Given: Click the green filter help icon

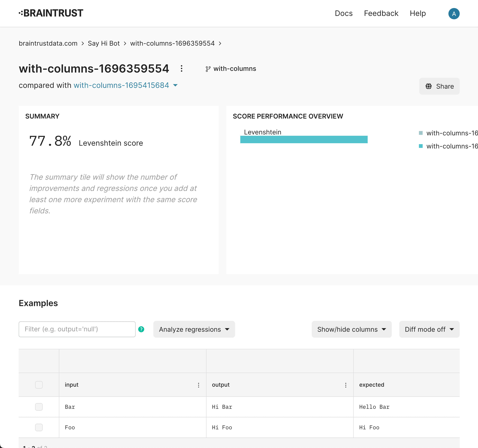Looking at the screenshot, I should click(x=141, y=329).
